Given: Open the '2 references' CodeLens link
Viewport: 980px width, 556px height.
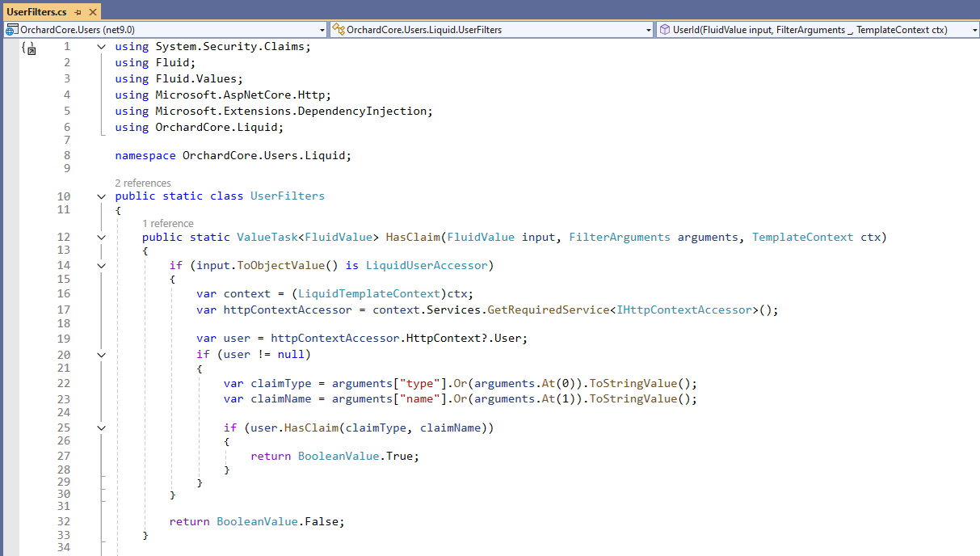Looking at the screenshot, I should coord(143,183).
